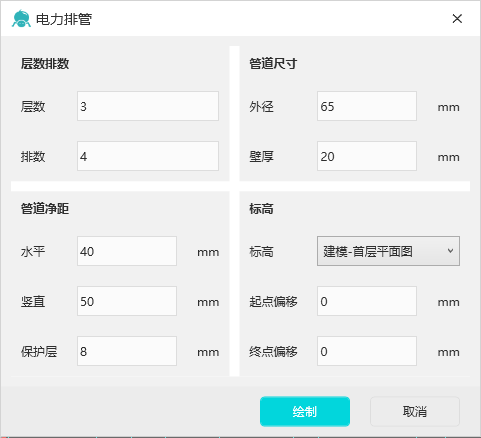Click the bold 标高 section heading
481x438 pixels.
tap(261, 209)
